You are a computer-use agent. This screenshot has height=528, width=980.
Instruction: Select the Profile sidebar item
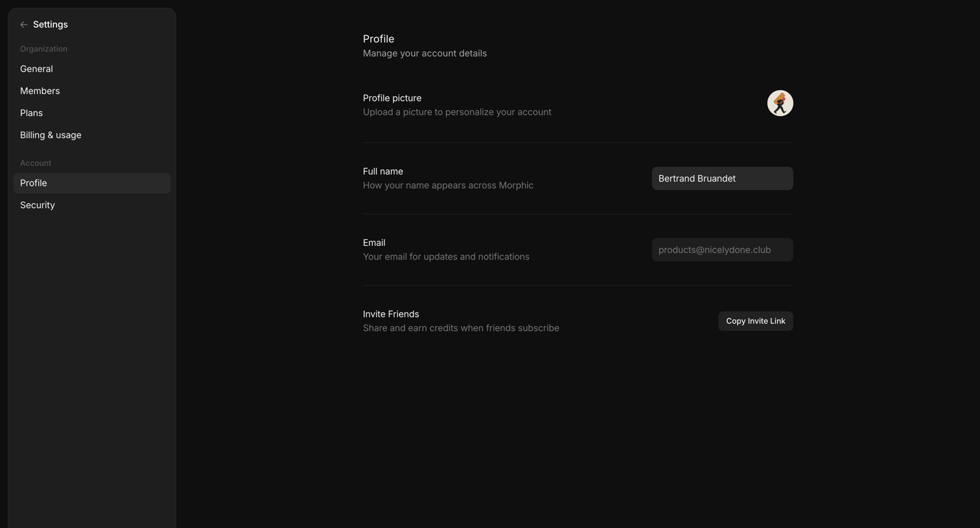pos(91,183)
